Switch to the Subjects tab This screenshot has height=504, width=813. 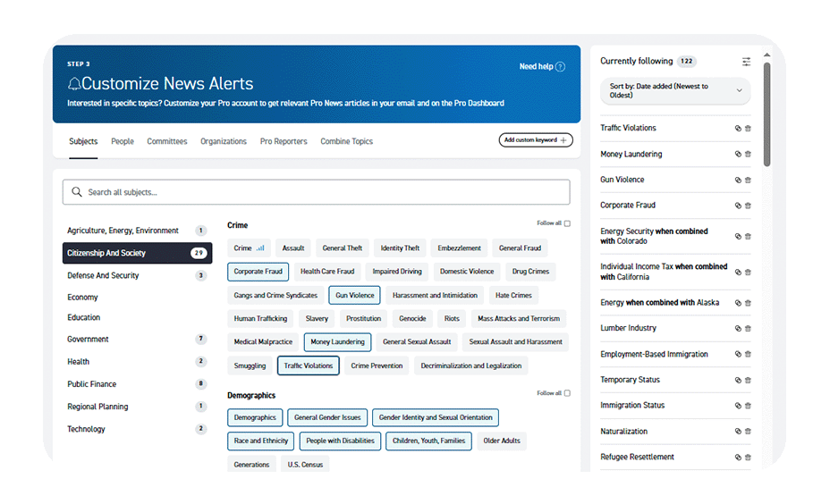pyautogui.click(x=83, y=141)
